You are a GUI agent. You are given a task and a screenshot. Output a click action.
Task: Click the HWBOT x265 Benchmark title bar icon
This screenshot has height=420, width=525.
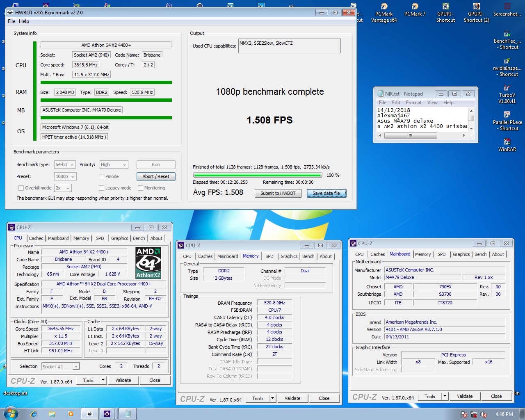(10, 12)
